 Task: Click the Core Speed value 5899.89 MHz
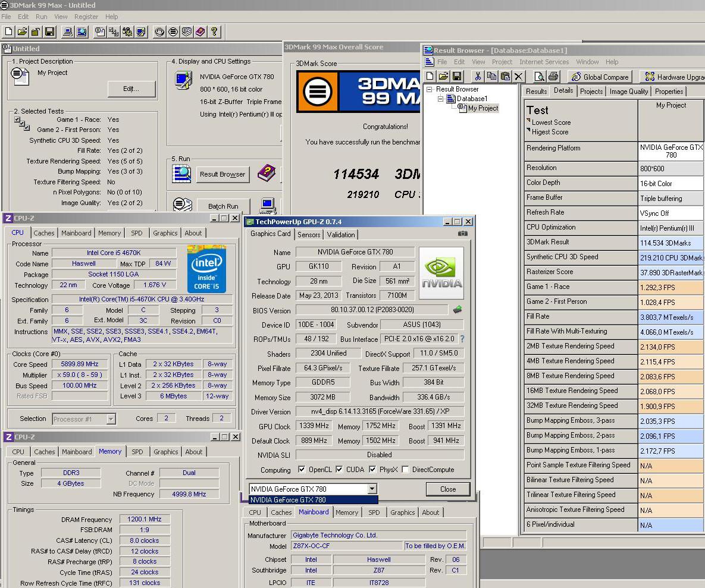pos(80,364)
